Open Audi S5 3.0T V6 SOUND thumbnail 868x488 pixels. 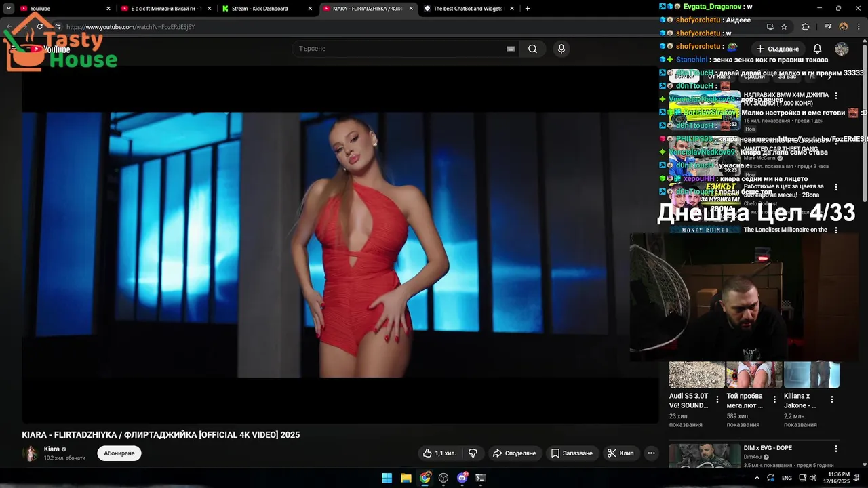point(697,375)
